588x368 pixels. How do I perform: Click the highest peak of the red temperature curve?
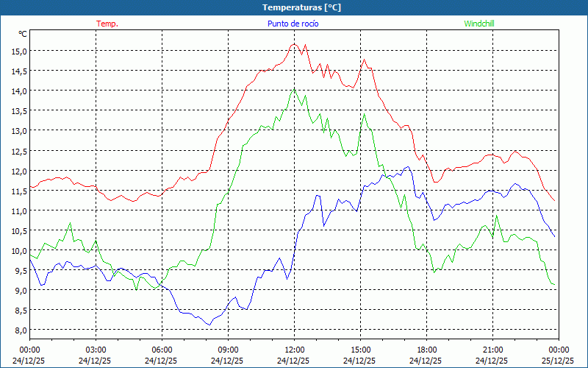[295, 43]
